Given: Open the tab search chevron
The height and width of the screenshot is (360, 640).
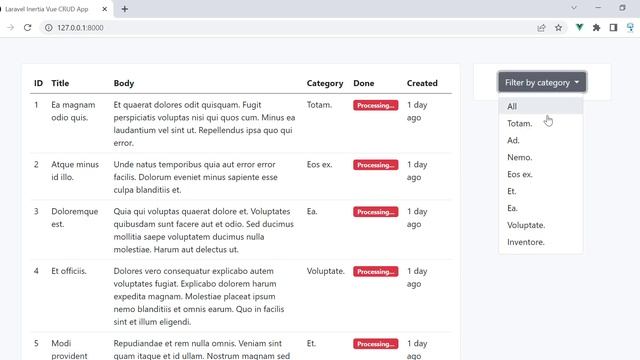Looking at the screenshot, I should (574, 8).
